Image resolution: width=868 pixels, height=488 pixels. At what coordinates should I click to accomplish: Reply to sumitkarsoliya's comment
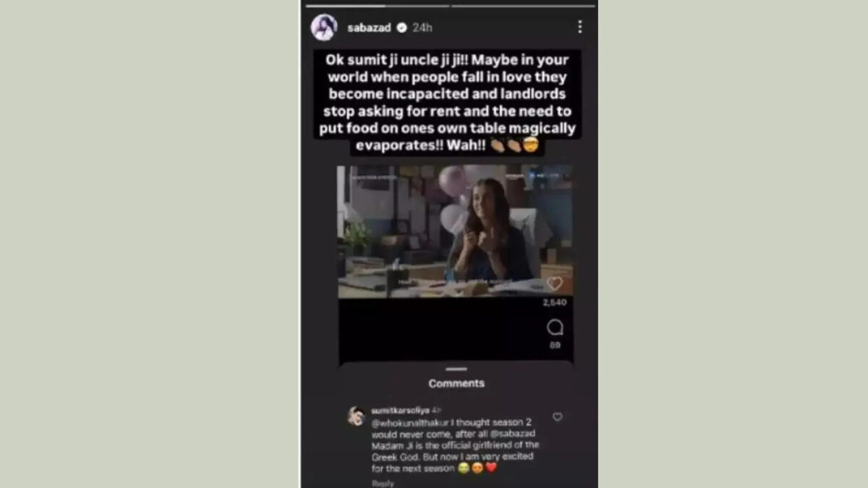click(x=383, y=483)
